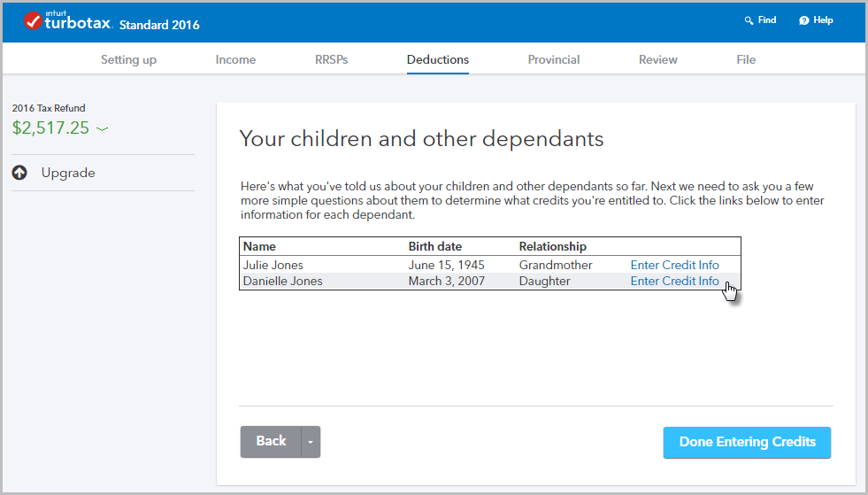Image resolution: width=868 pixels, height=495 pixels.
Task: Click the Upgrade link in the sidebar
Action: click(x=68, y=173)
